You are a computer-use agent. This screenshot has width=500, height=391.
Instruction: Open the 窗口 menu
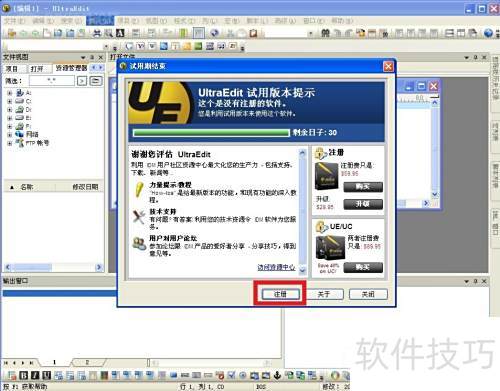click(313, 21)
